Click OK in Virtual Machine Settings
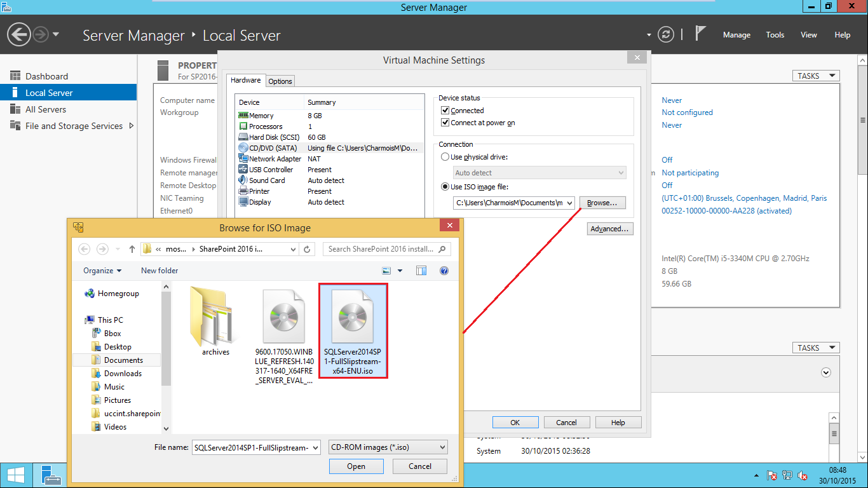 515,422
